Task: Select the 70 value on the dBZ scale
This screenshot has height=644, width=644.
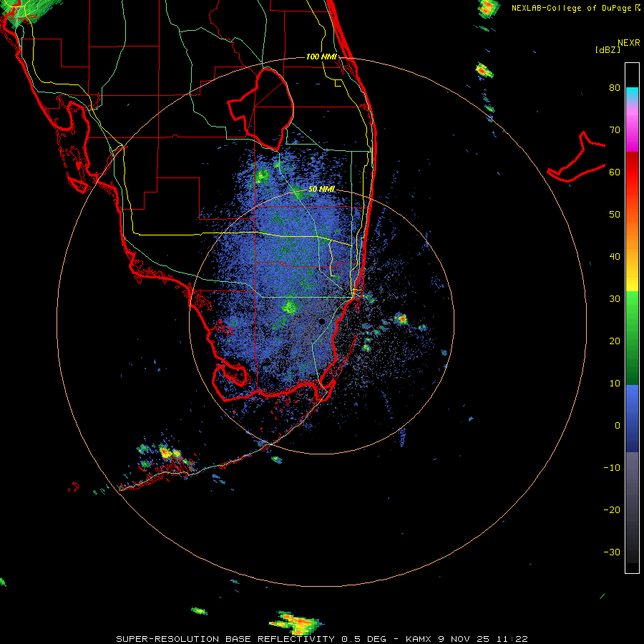Action: [615, 130]
